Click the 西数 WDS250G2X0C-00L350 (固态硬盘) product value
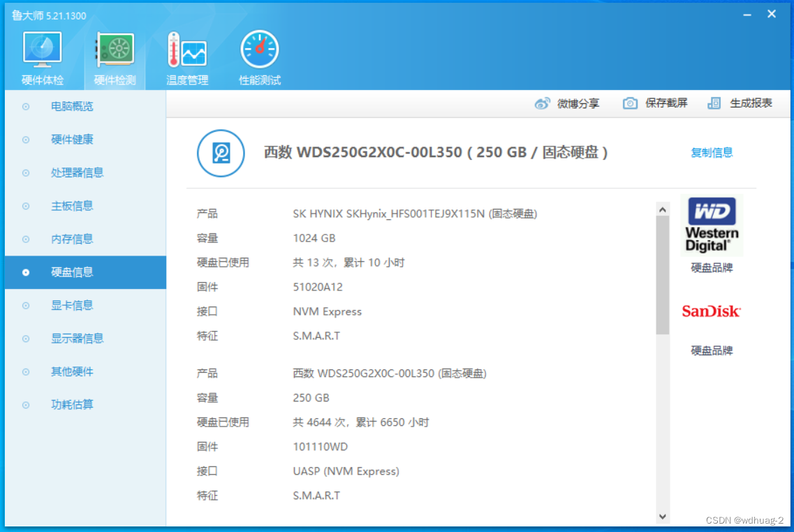 point(390,374)
